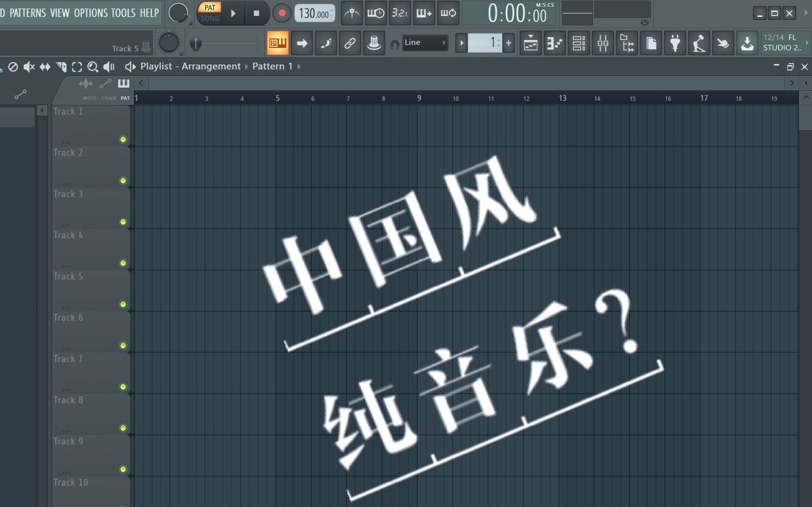This screenshot has width=812, height=507.
Task: Click the download tray icon
Action: [747, 43]
